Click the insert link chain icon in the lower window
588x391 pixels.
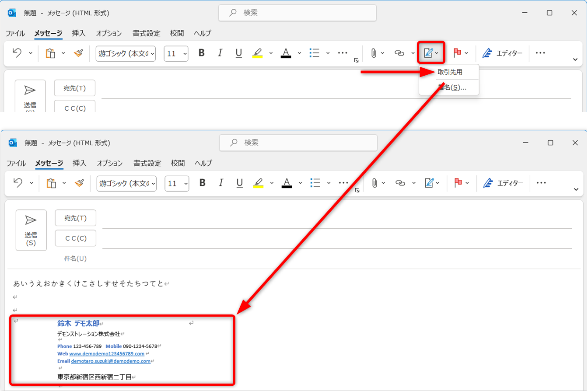click(400, 183)
